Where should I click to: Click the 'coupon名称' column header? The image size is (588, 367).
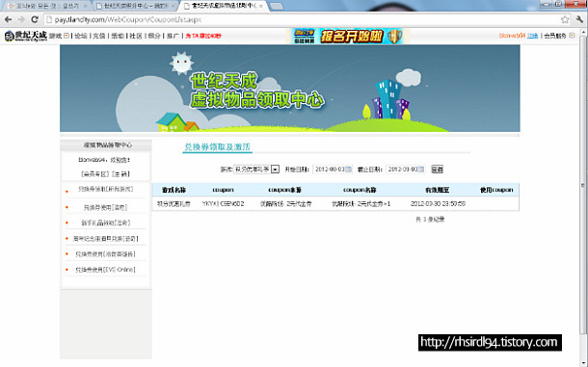point(360,190)
